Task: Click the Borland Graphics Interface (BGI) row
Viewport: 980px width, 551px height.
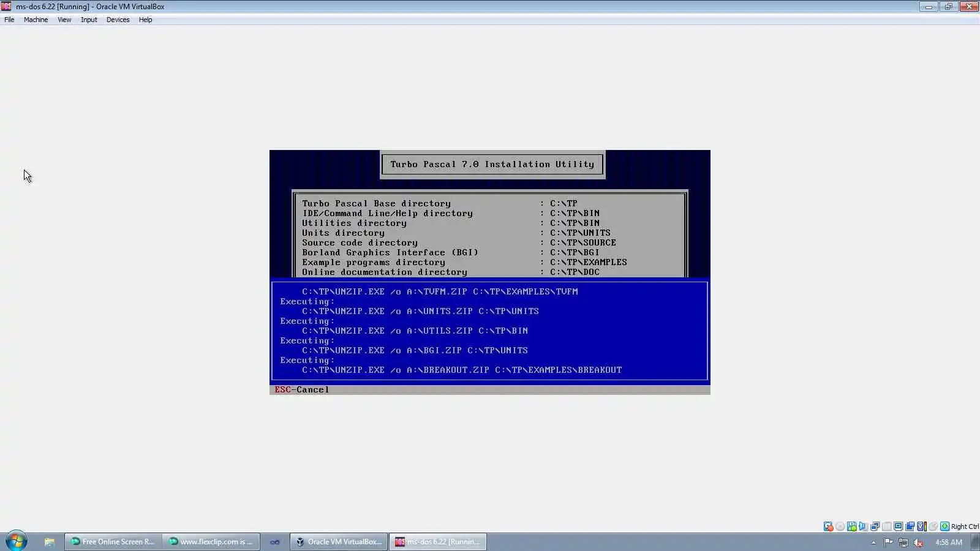Action: click(x=451, y=253)
